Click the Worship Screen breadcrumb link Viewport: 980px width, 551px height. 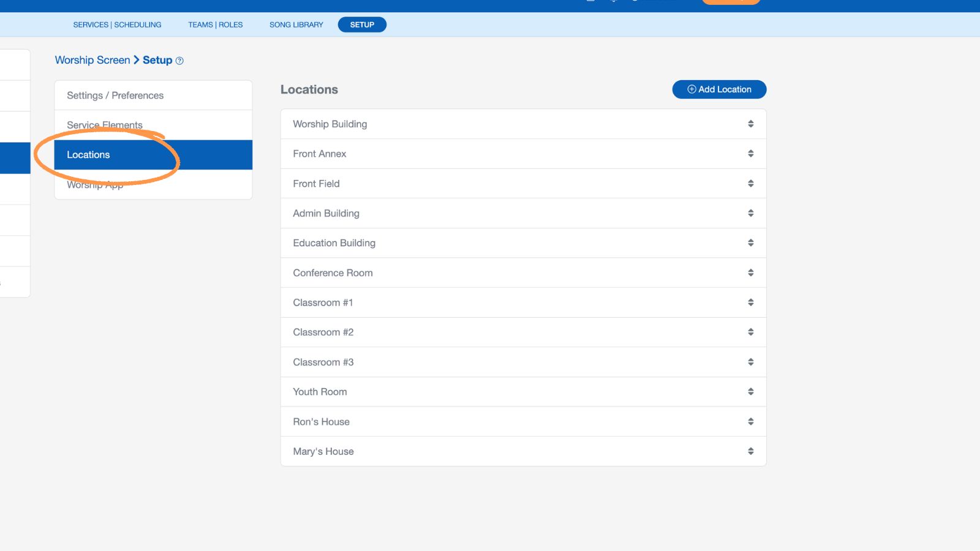point(92,60)
